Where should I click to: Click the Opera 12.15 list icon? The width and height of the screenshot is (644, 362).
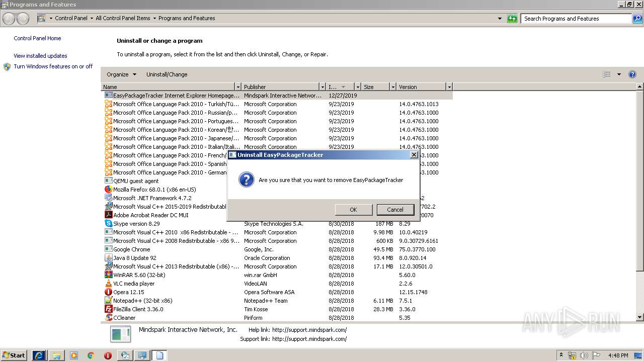click(x=108, y=292)
